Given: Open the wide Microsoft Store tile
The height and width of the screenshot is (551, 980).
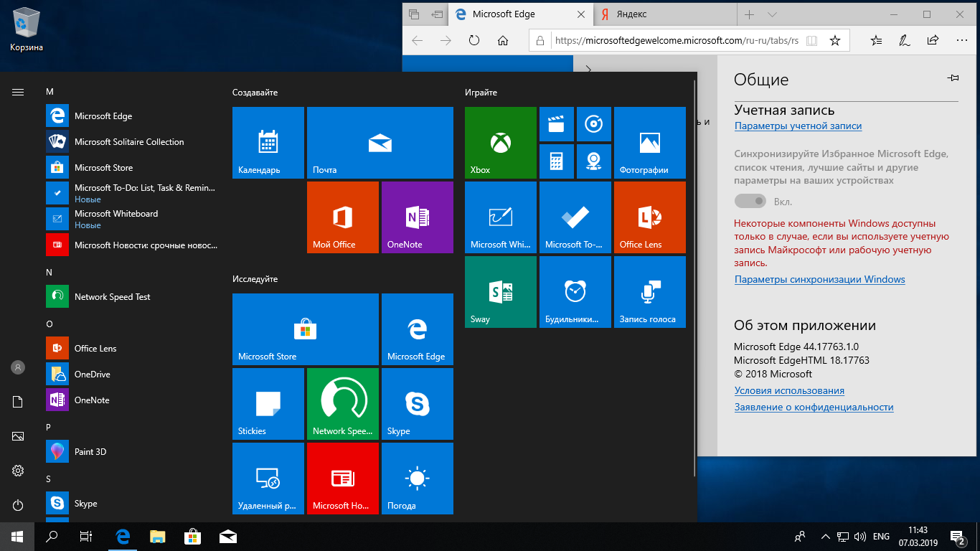Looking at the screenshot, I should 306,329.
